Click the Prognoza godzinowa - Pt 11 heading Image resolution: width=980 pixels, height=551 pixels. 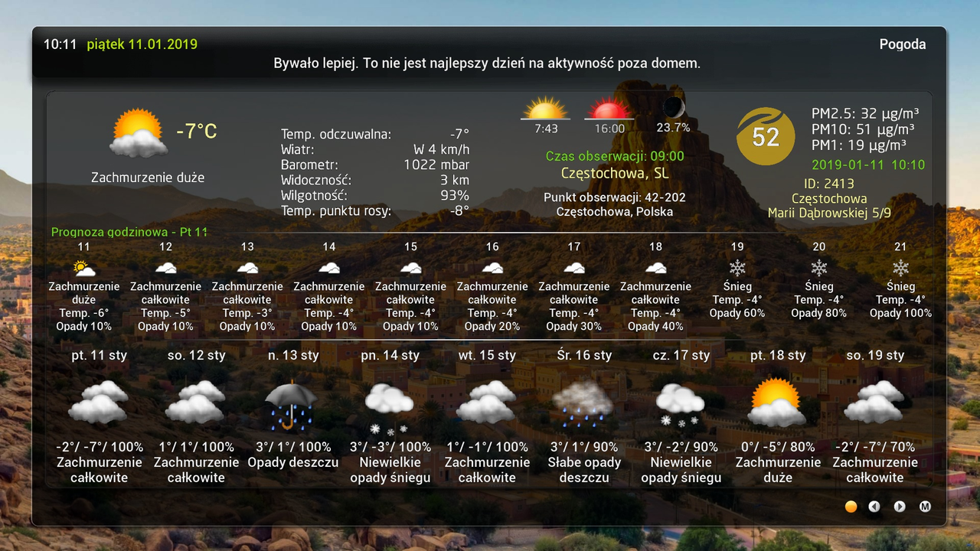[x=129, y=232]
